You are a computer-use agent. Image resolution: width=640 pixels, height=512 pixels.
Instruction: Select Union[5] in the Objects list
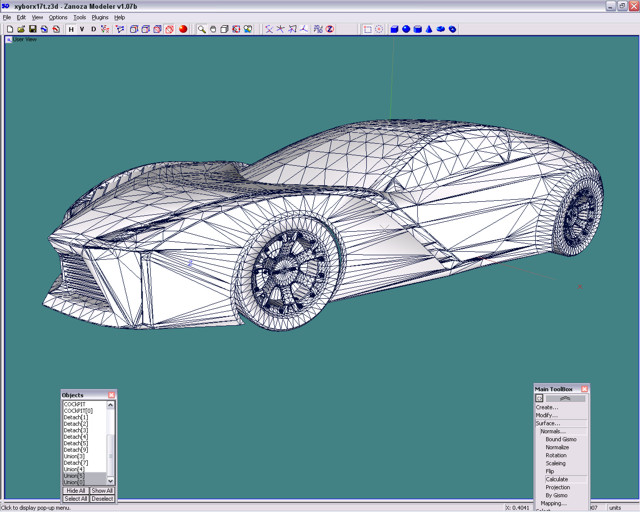75,476
